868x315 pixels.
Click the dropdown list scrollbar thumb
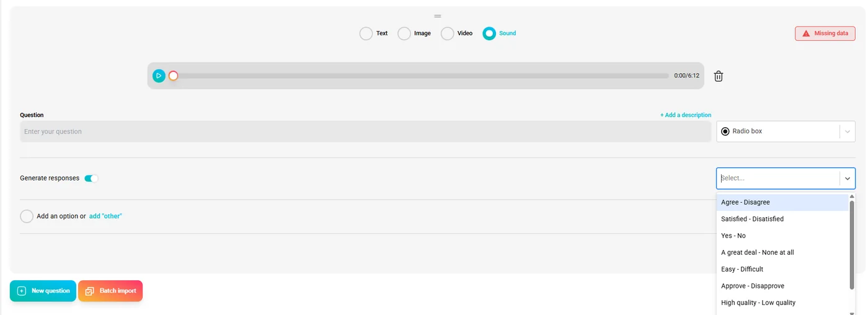coord(852,244)
